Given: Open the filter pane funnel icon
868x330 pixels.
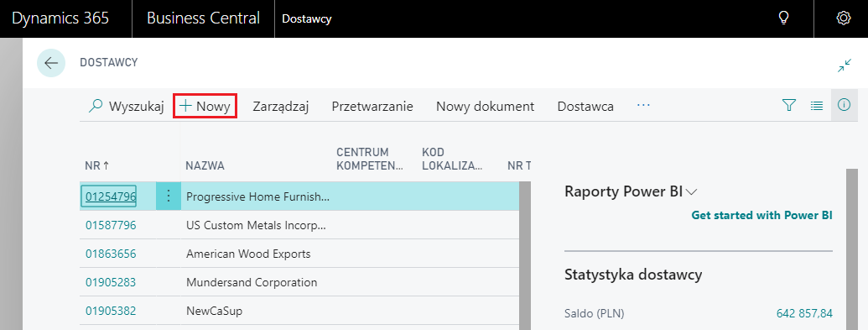Looking at the screenshot, I should click(789, 105).
